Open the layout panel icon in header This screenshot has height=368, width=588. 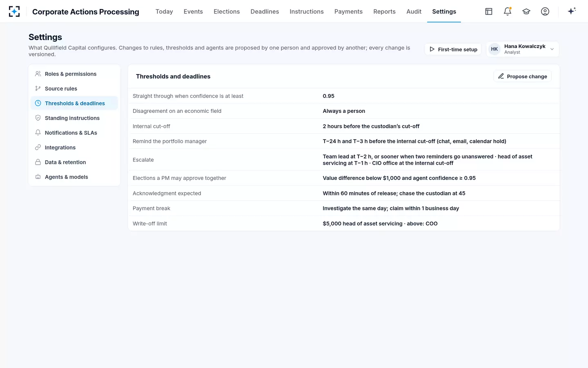point(489,11)
